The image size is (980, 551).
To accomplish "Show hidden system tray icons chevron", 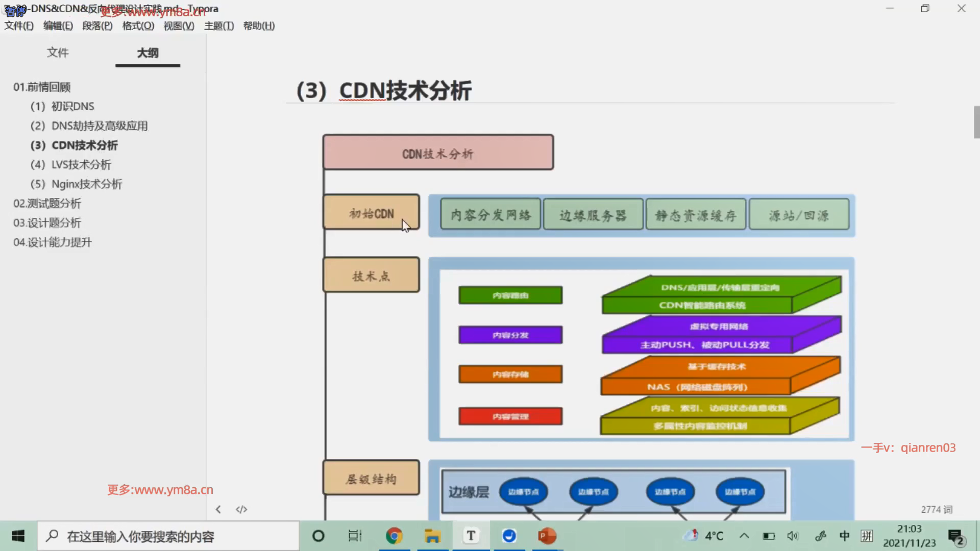I will 744,536.
